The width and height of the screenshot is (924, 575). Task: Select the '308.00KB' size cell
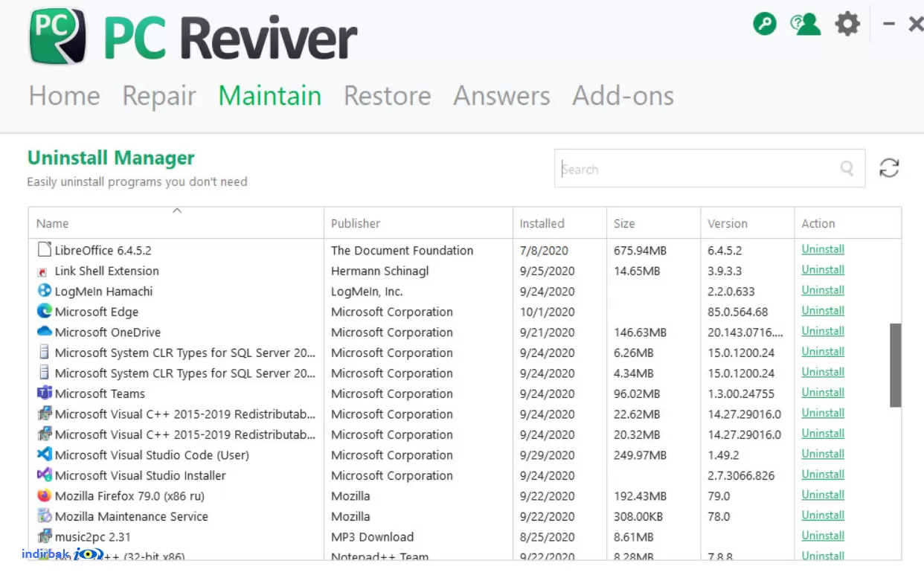(x=638, y=516)
